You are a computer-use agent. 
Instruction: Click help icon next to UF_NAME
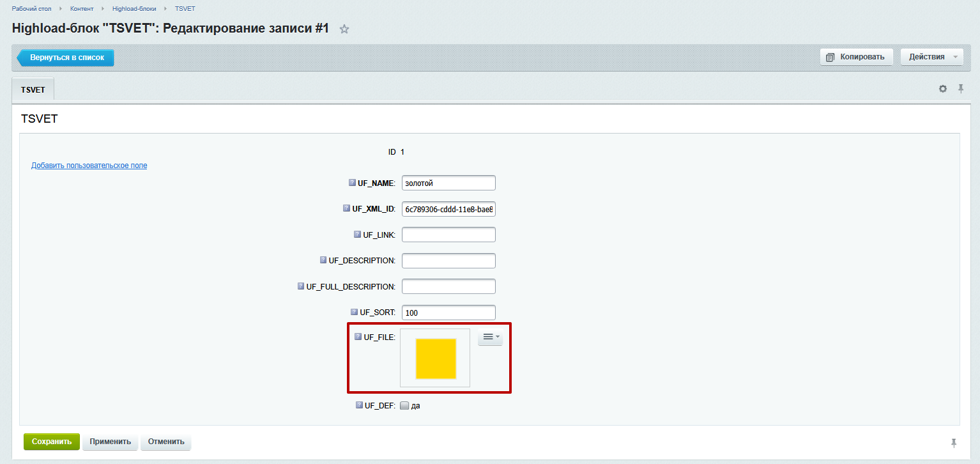[352, 183]
